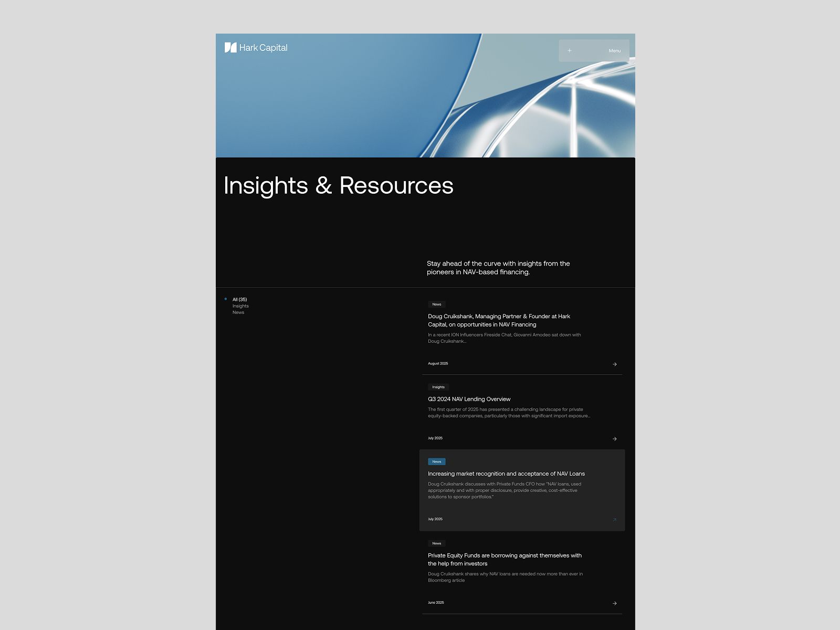This screenshot has height=630, width=840.
Task: Filter list by Insights in the sidebar
Action: pyautogui.click(x=240, y=306)
